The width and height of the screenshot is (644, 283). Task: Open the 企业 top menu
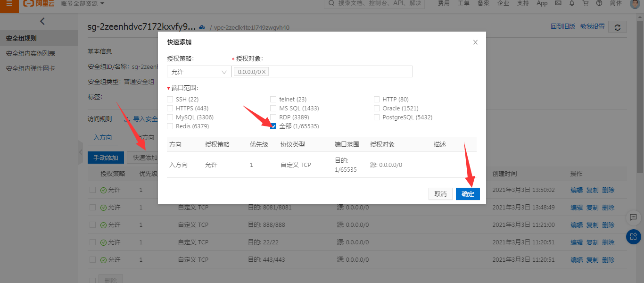point(503,3)
